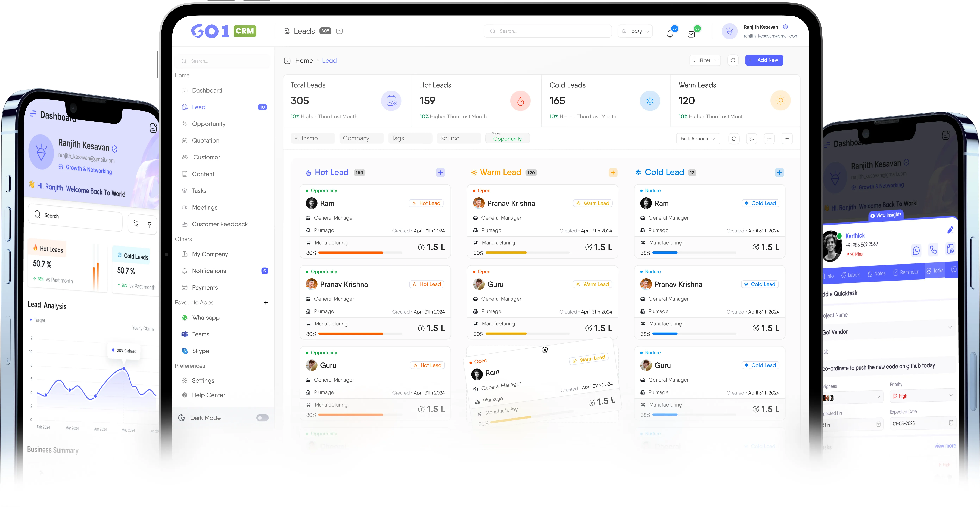This screenshot has height=507, width=980.
Task: Select Customer Feedback in sidebar
Action: 220,224
